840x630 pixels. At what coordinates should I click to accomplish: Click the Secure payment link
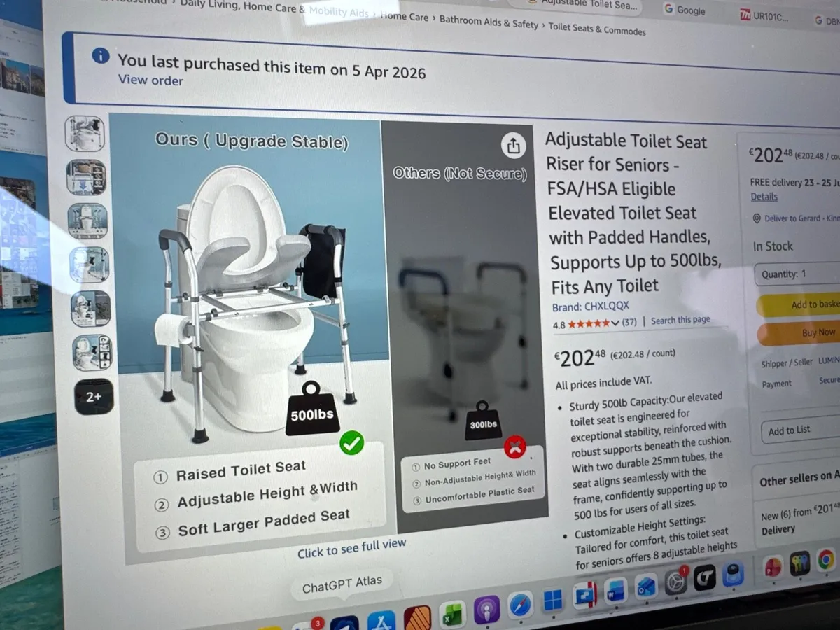[x=829, y=380]
